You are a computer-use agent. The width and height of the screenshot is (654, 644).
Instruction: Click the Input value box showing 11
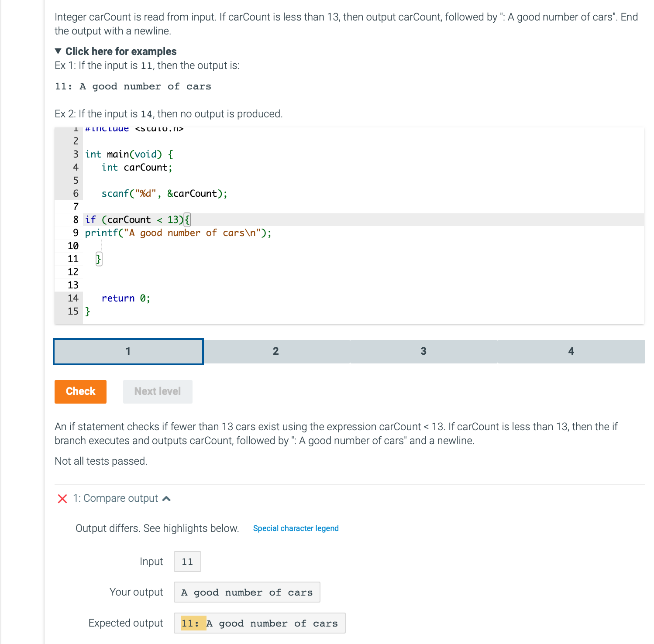pyautogui.click(x=187, y=562)
